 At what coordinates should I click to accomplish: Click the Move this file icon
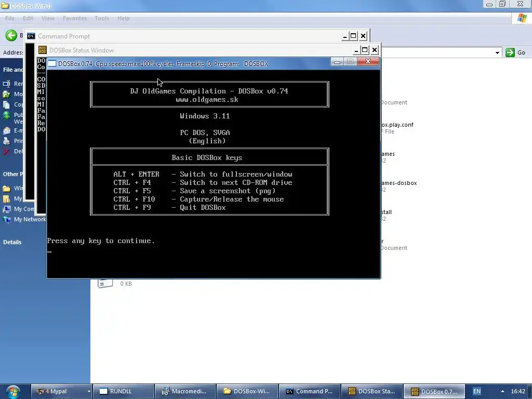point(6,94)
